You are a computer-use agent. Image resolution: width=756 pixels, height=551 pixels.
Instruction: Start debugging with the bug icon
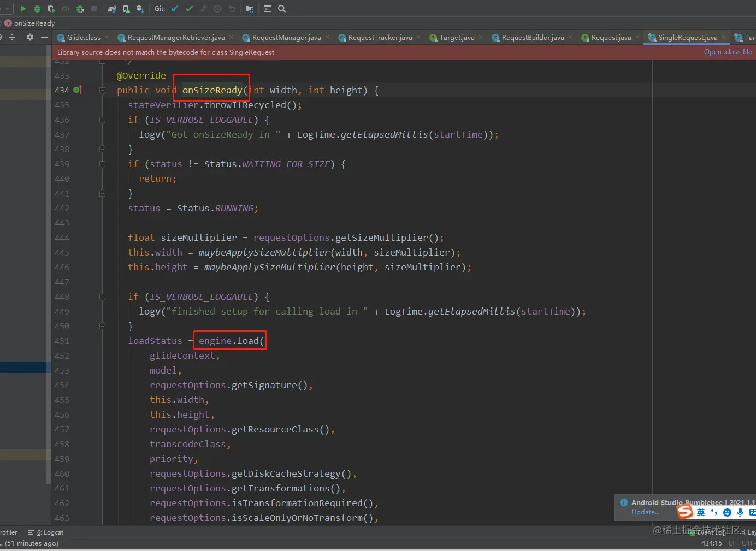click(x=37, y=9)
